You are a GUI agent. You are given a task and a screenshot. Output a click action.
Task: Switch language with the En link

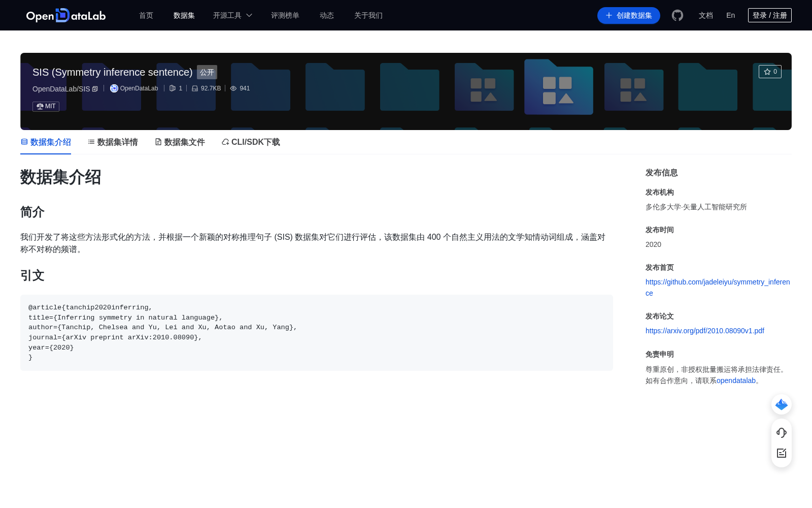[x=731, y=15]
